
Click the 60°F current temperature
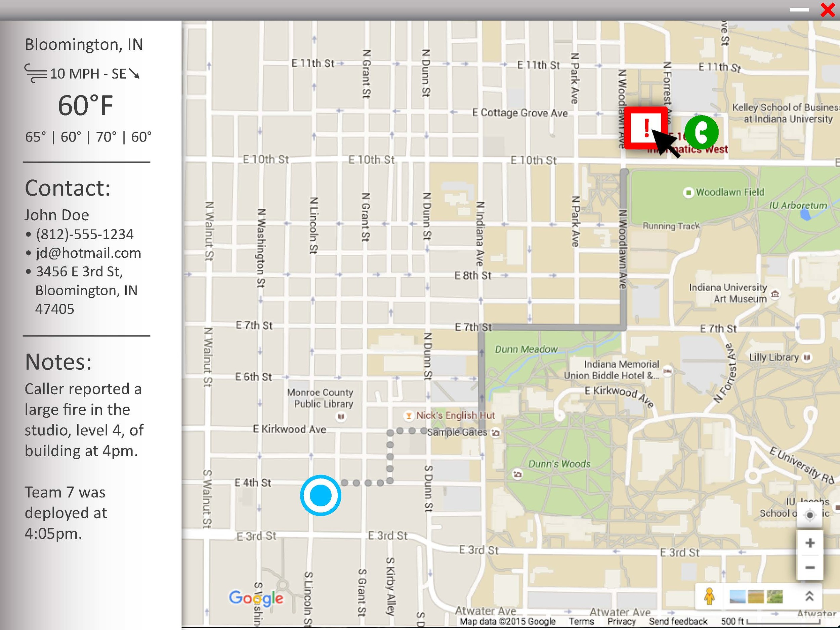pos(86,105)
